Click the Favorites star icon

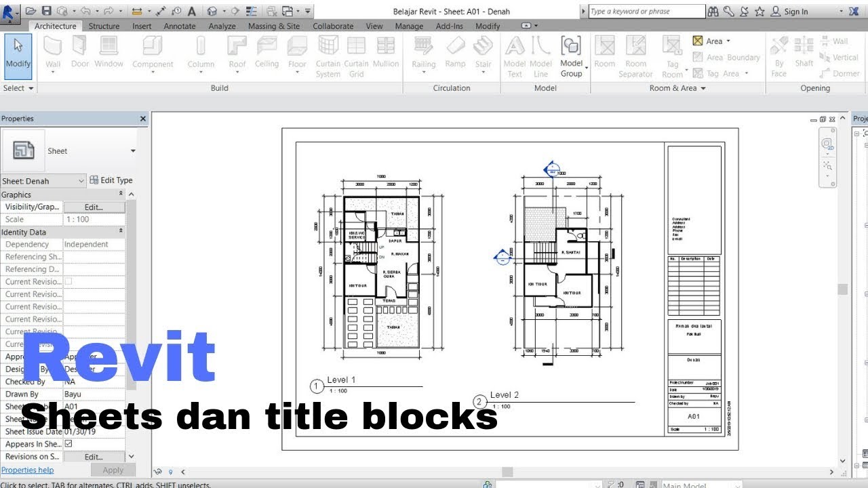coord(759,12)
